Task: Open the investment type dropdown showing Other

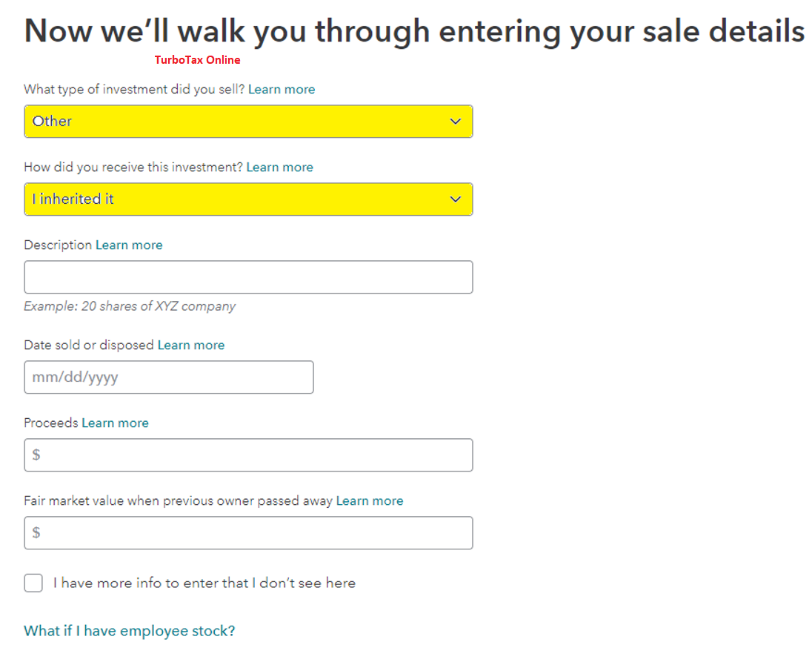Action: [x=248, y=122]
